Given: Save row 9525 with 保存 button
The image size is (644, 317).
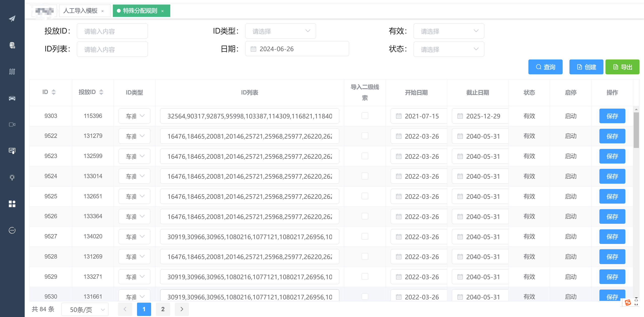Looking at the screenshot, I should pos(612,196).
